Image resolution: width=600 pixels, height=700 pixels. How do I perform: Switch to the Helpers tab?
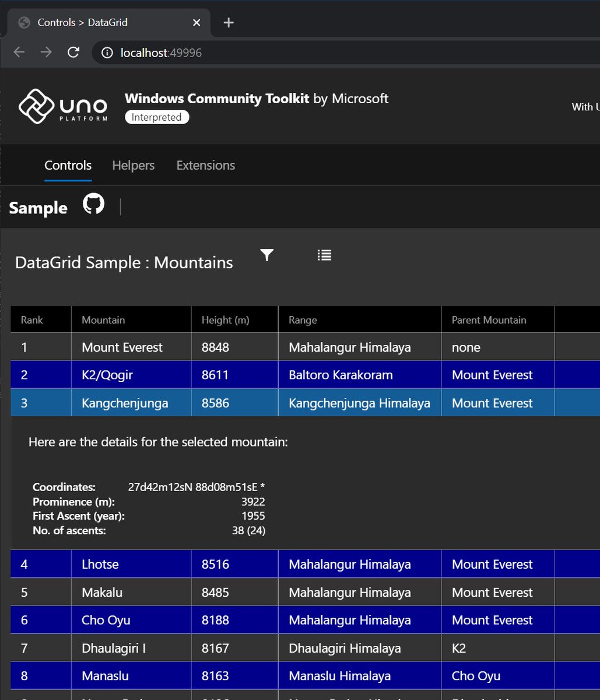tap(133, 165)
